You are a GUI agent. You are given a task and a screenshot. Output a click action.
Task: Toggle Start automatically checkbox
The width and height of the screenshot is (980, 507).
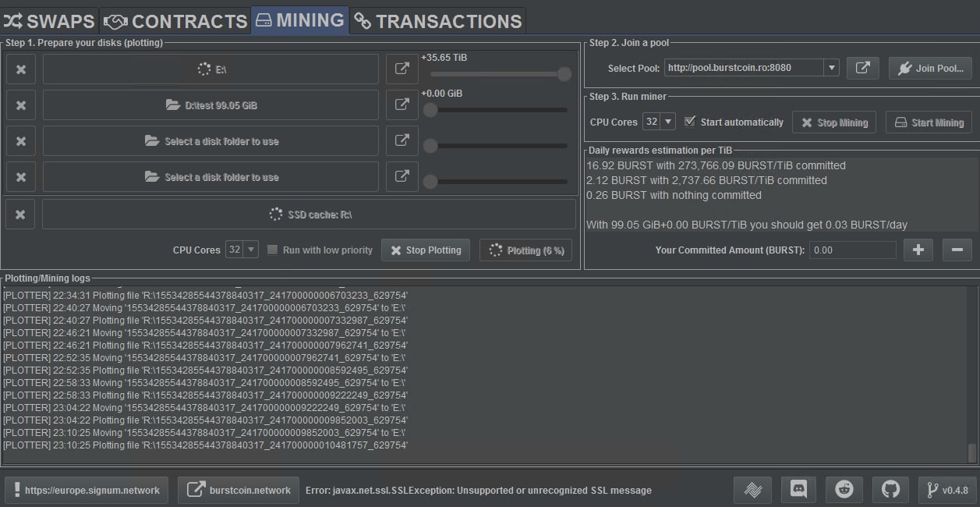[x=690, y=122]
